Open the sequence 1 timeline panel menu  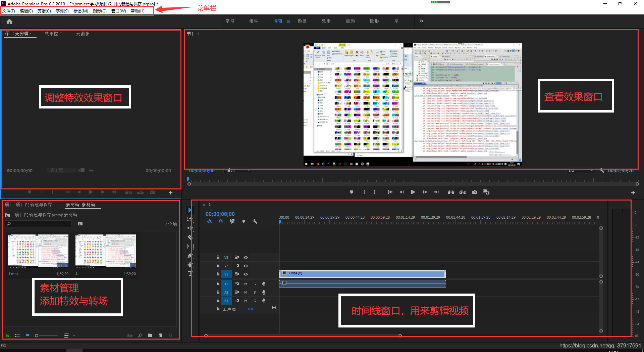(215, 205)
